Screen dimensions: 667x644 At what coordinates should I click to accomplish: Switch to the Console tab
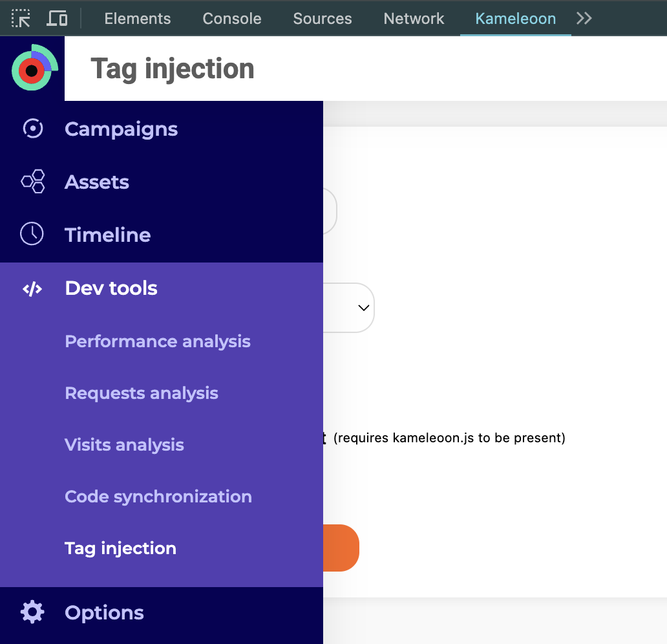click(232, 19)
